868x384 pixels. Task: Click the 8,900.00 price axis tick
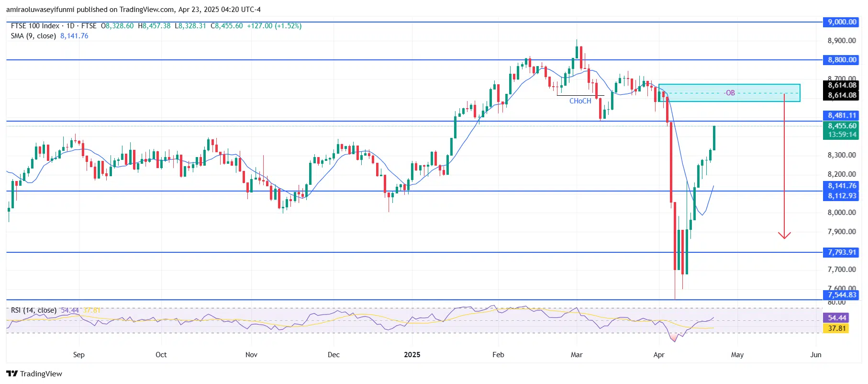pyautogui.click(x=842, y=41)
